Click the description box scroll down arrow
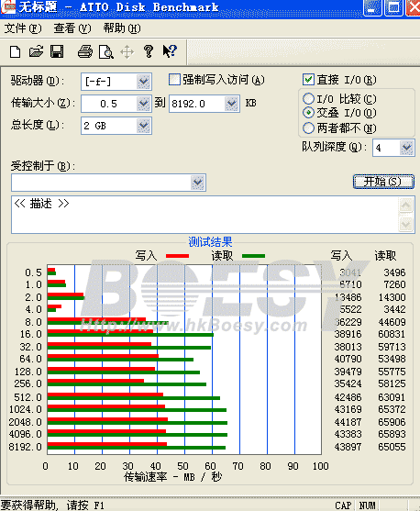The width and height of the screenshot is (420, 511). pos(406,224)
